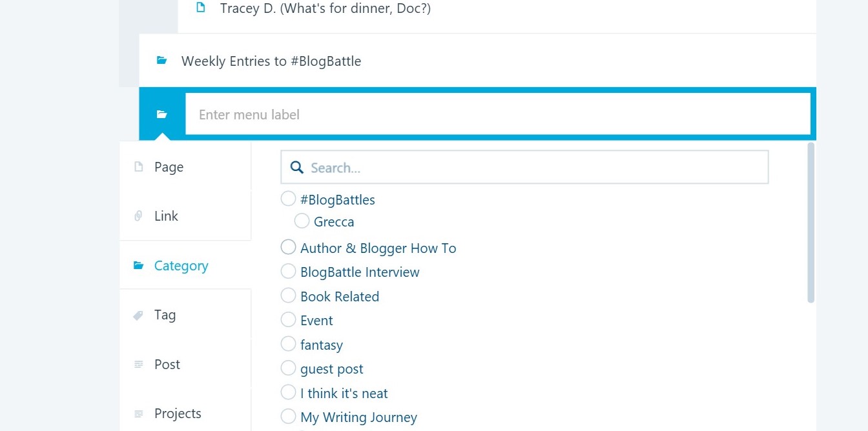Click the magnifier icon in search box

click(x=297, y=168)
